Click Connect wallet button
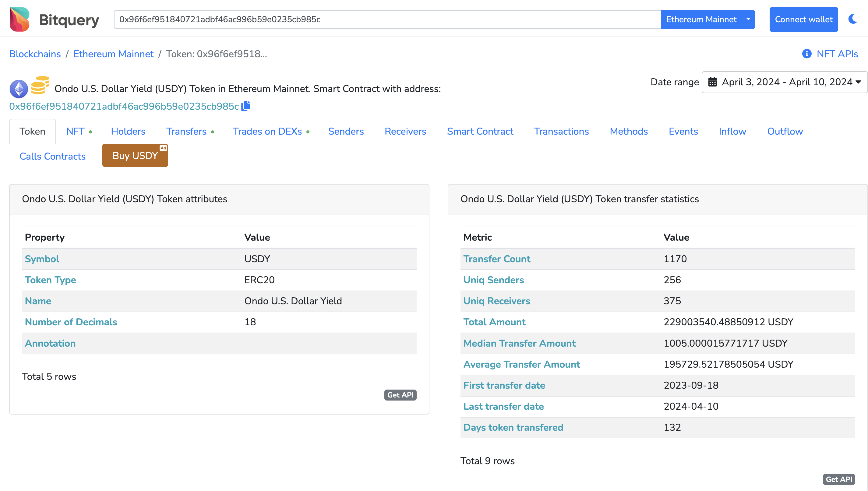868x491 pixels. (x=804, y=19)
